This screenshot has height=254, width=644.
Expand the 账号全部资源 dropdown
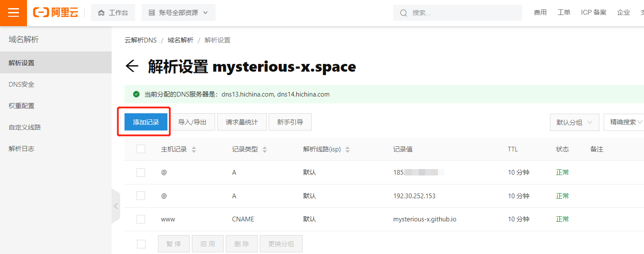point(179,13)
